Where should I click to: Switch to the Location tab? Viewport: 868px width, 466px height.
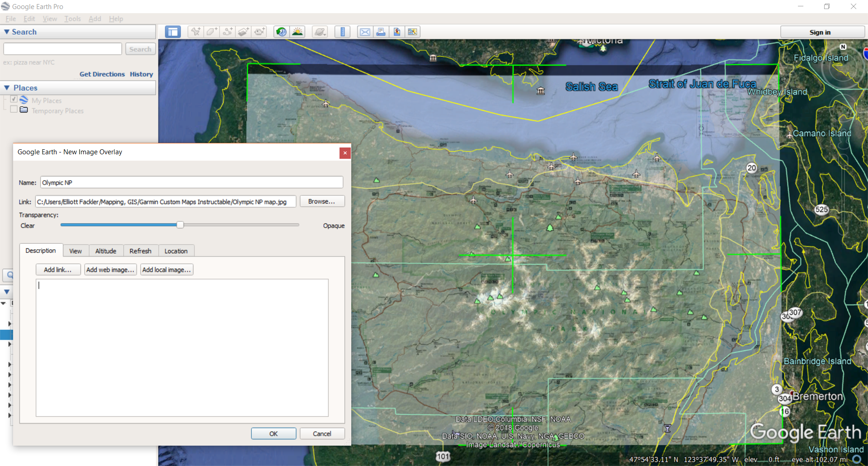coord(176,251)
